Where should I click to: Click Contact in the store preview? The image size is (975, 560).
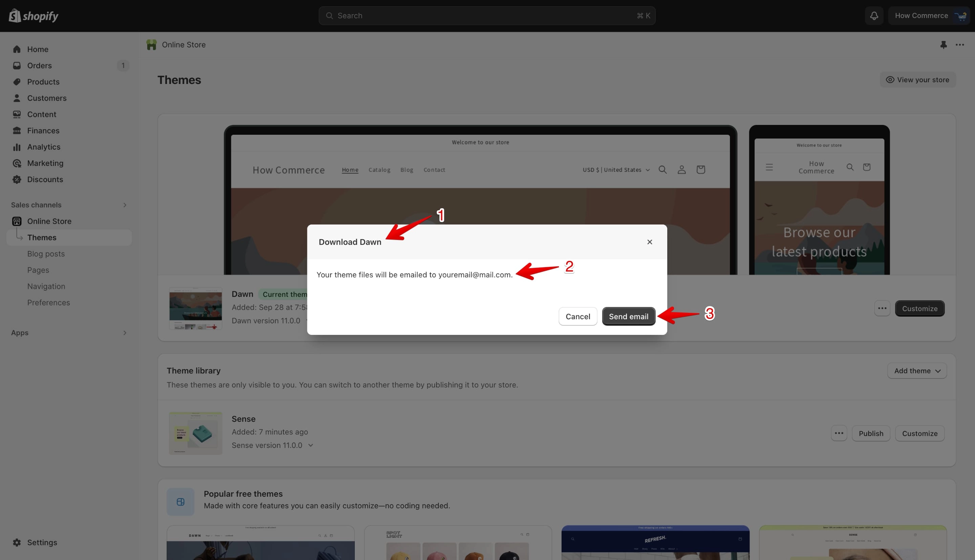pyautogui.click(x=434, y=170)
